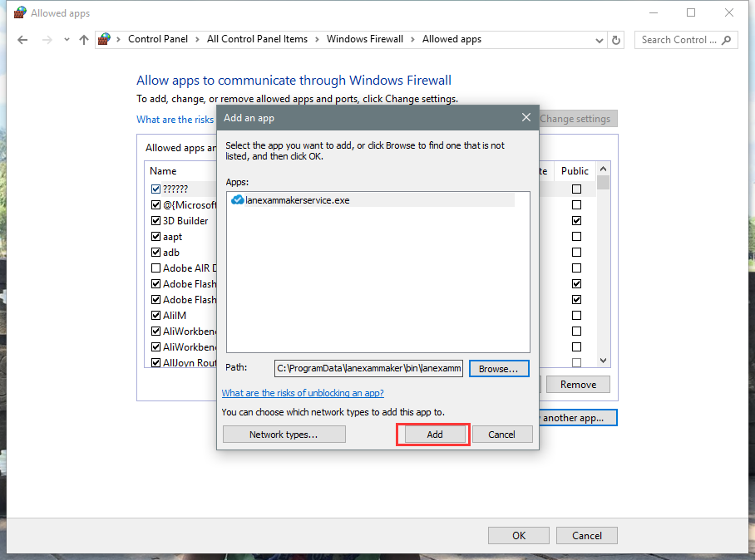Refresh the Control Panel address bar
The width and height of the screenshot is (755, 560).
tap(616, 40)
